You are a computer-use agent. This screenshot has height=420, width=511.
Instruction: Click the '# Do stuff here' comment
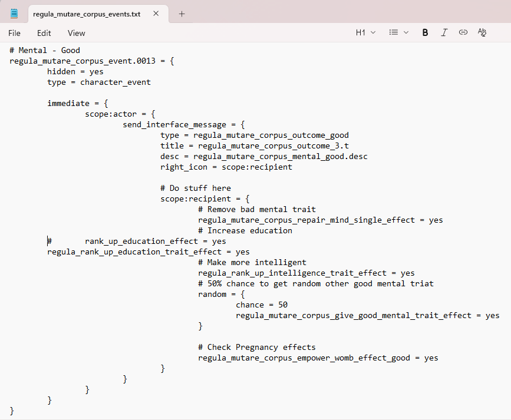coord(196,188)
